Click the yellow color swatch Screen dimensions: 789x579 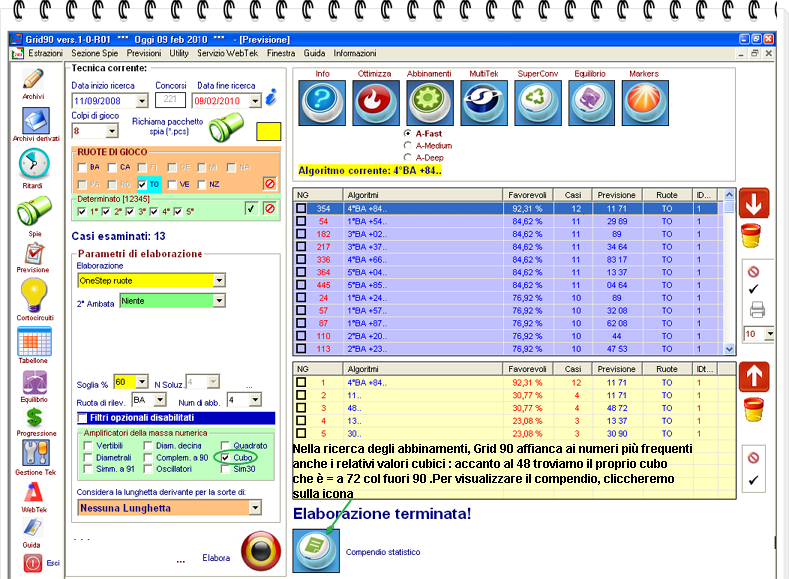tap(269, 131)
